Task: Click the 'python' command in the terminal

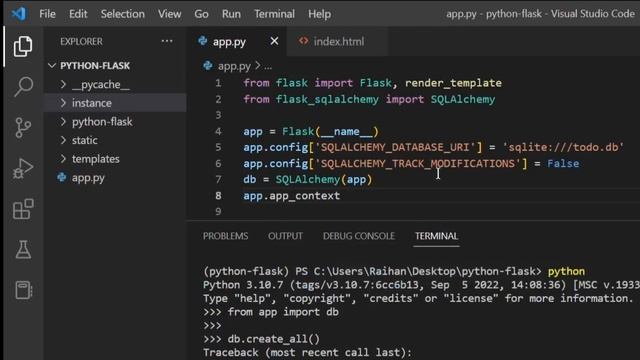Action: [566, 271]
